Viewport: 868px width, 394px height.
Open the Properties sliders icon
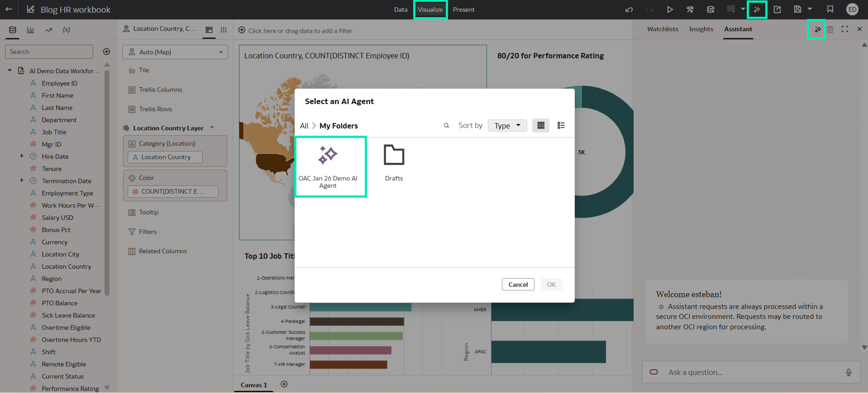tap(224, 30)
